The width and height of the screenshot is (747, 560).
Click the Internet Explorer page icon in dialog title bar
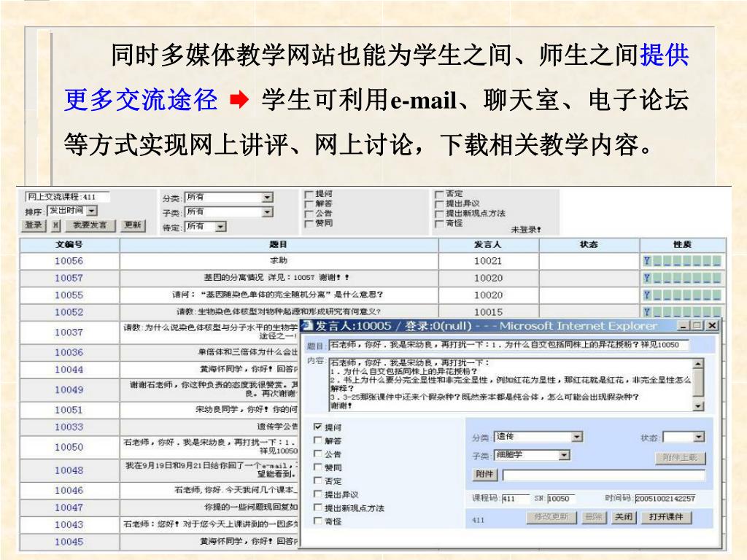pyautogui.click(x=308, y=326)
